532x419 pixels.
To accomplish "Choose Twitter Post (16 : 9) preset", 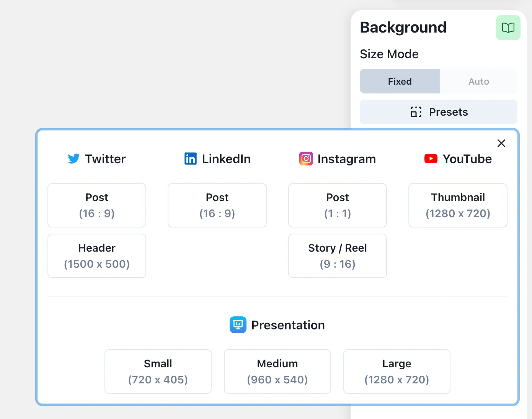I will [x=97, y=205].
